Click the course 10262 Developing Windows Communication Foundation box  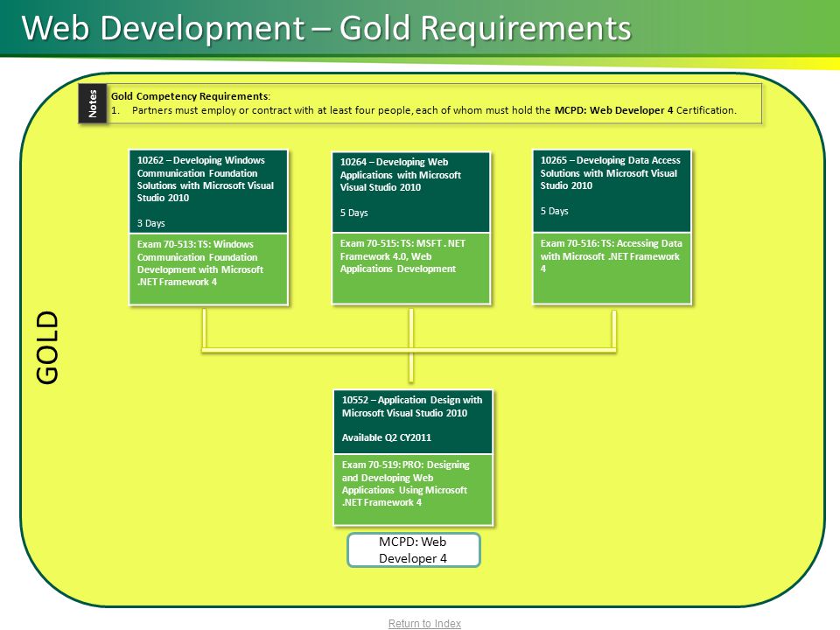pos(208,192)
